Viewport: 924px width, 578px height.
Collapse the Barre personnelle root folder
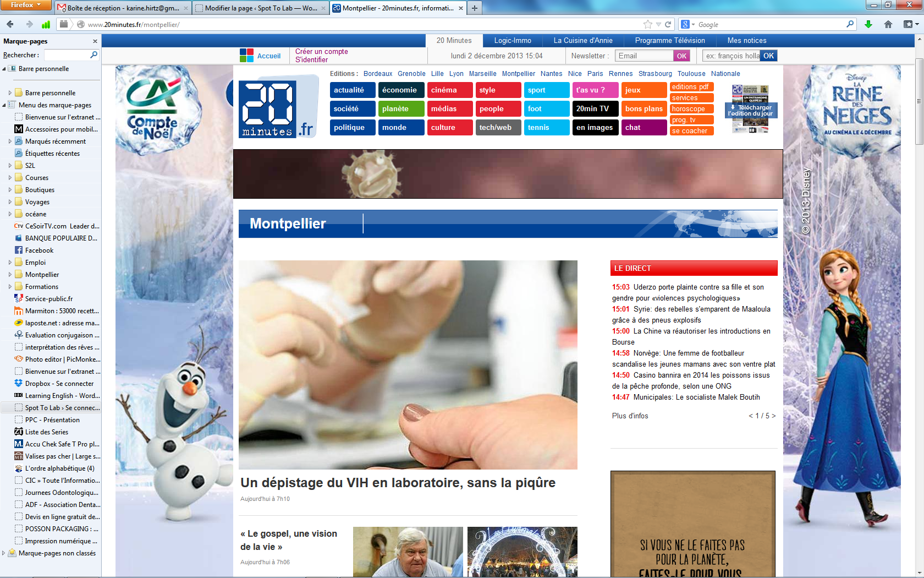coord(4,69)
